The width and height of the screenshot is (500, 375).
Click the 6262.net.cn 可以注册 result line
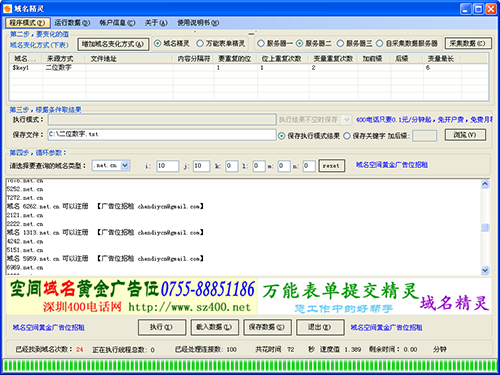click(105, 206)
